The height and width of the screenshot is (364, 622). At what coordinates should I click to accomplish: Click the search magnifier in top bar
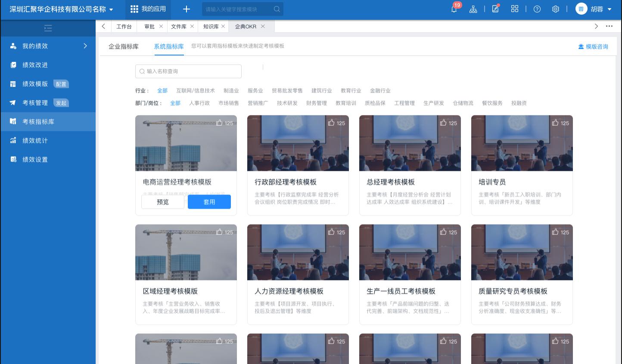[x=277, y=9]
